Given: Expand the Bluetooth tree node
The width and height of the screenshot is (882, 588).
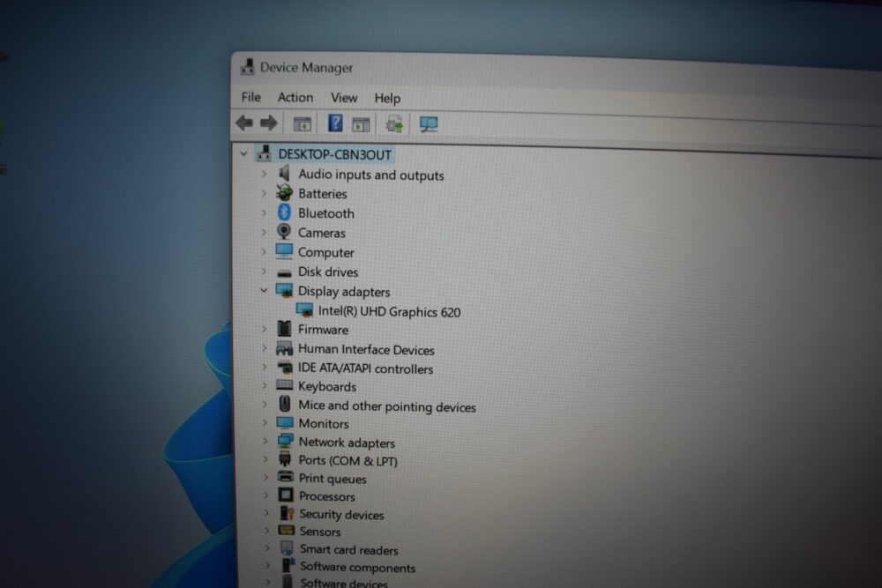Looking at the screenshot, I should coord(264,212).
